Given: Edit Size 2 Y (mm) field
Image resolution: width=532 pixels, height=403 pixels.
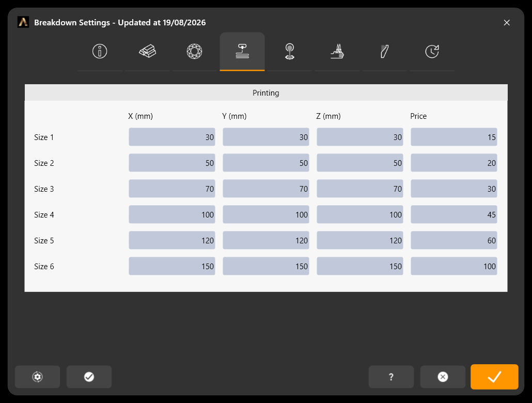Looking at the screenshot, I should pyautogui.click(x=266, y=163).
